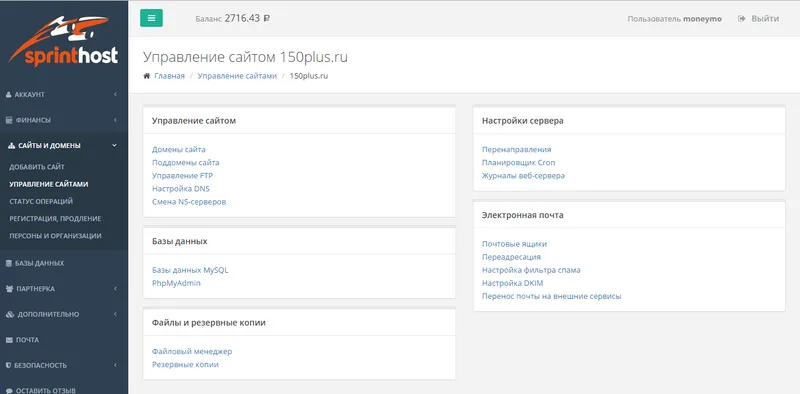
Task: Open Добавить сайт in sidebar
Action: point(37,167)
